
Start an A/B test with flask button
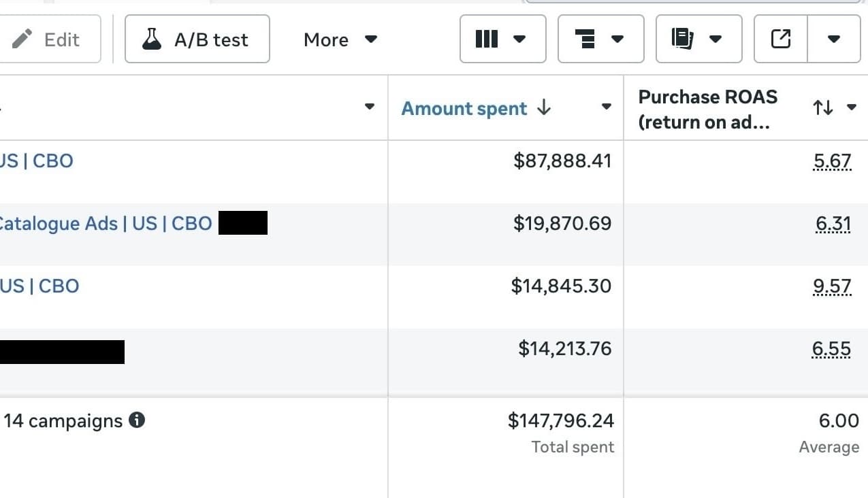[x=197, y=39]
